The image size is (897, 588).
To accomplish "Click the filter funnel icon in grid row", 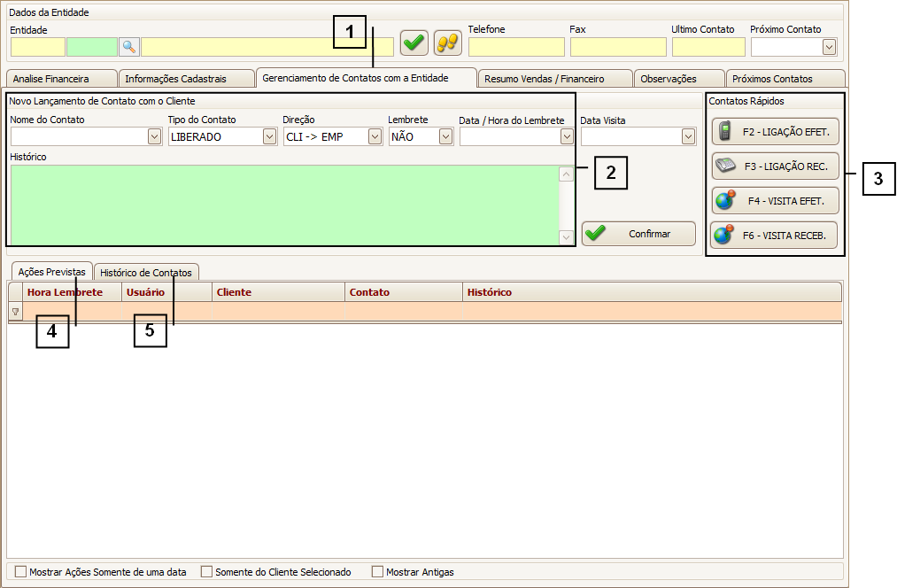I will (15, 312).
